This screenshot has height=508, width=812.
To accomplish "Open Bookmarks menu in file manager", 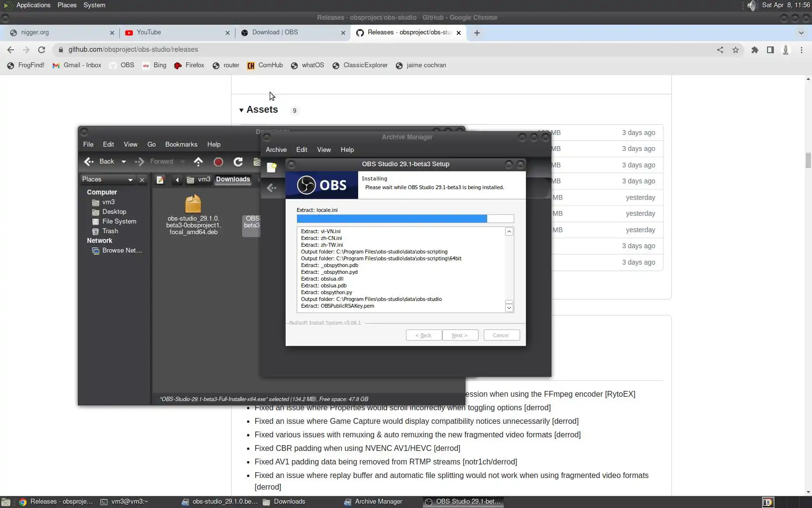I will [181, 145].
